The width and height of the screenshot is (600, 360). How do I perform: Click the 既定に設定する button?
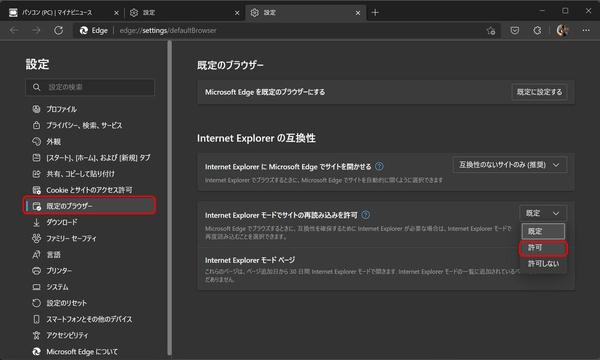pyautogui.click(x=539, y=92)
